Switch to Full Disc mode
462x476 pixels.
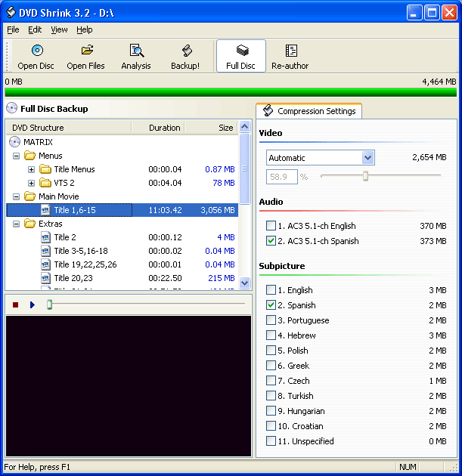point(241,56)
